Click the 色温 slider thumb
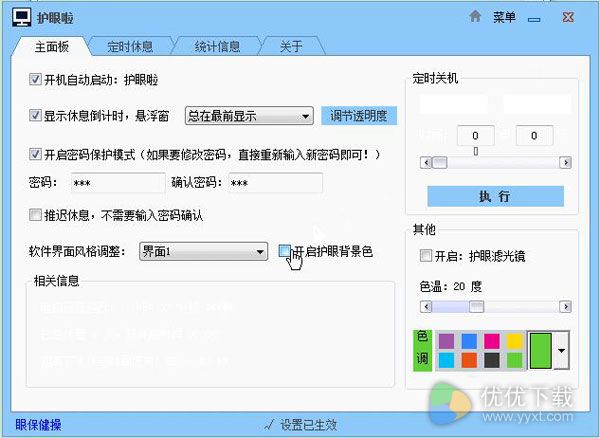600x438 pixels. pos(476,306)
